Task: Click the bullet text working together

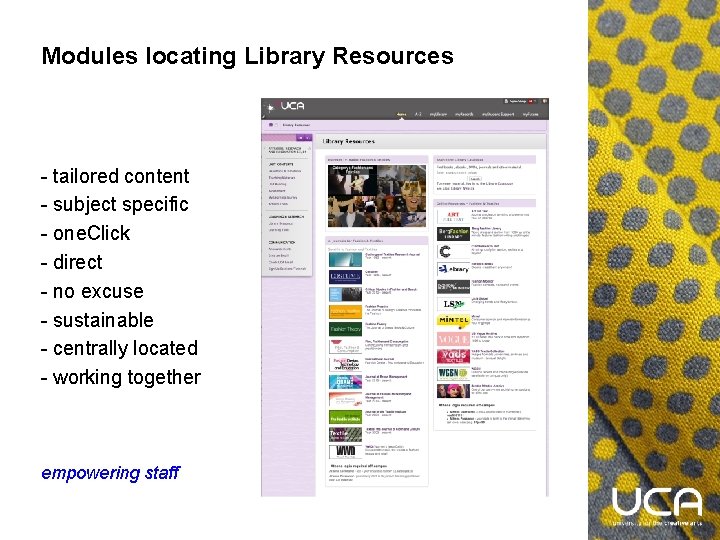Action: [127, 377]
